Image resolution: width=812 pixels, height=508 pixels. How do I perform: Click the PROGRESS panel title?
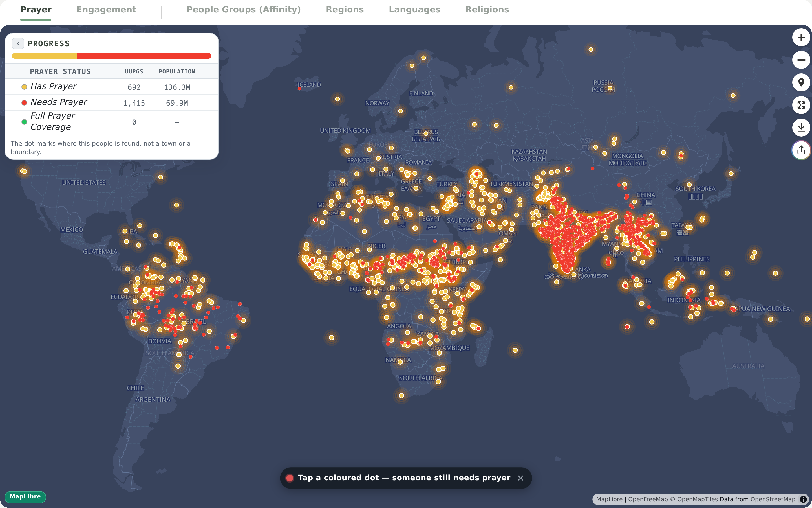pyautogui.click(x=49, y=44)
